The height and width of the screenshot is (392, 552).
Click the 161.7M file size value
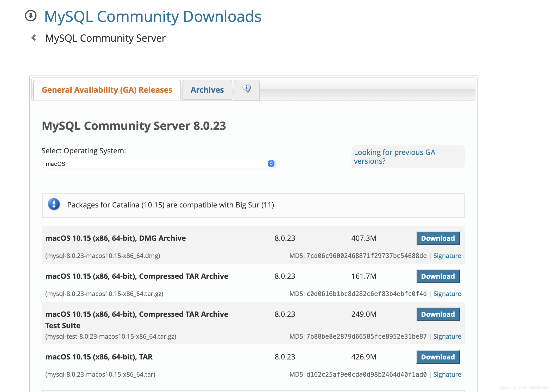coord(364,276)
